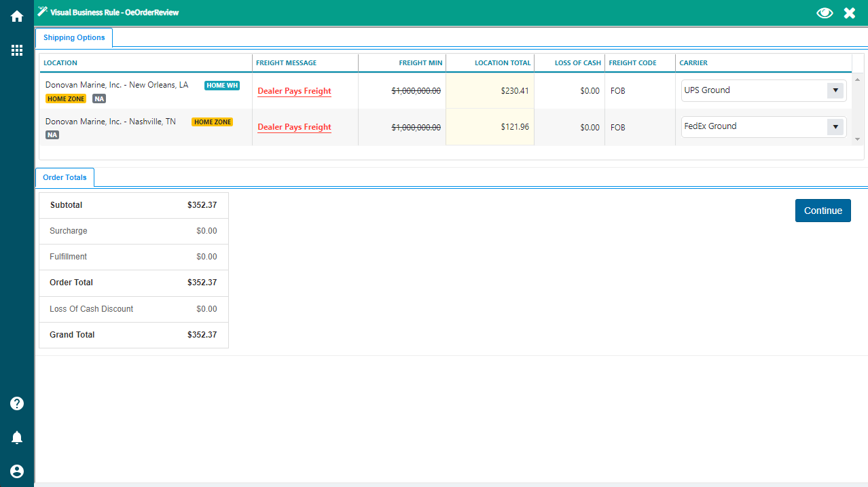
Task: Open the user account profile icon
Action: 17,471
